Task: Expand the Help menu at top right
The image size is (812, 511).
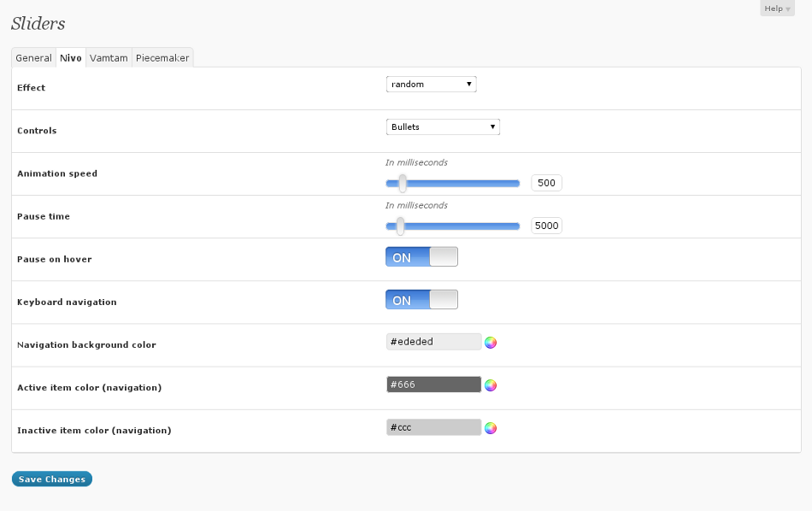Action: coord(776,9)
